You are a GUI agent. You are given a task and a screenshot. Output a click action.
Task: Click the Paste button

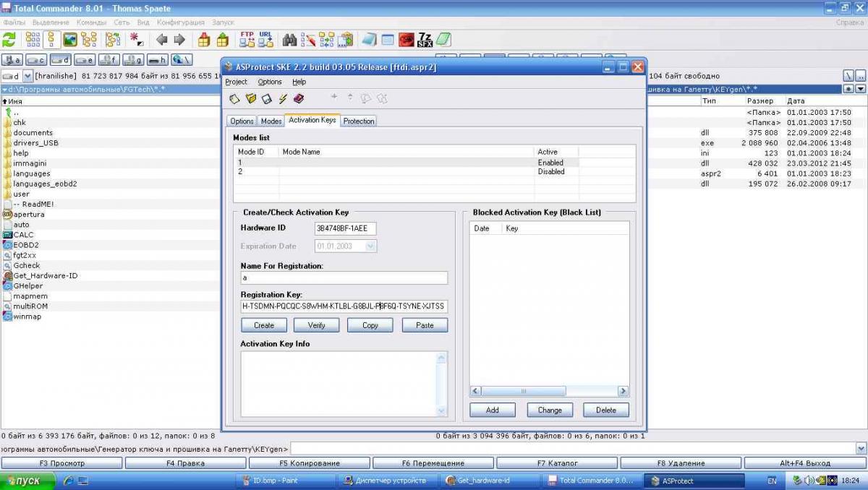point(425,325)
